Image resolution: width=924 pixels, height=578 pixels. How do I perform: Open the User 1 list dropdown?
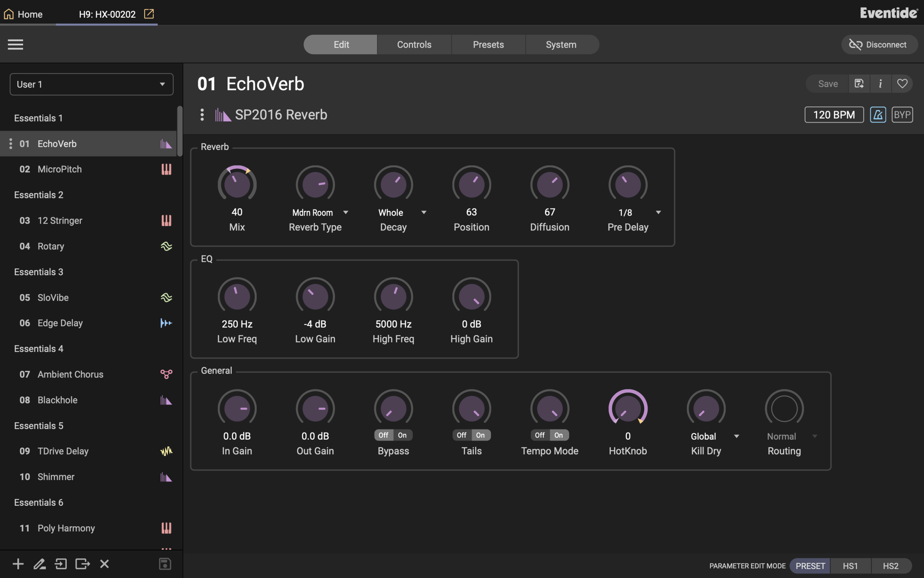92,84
